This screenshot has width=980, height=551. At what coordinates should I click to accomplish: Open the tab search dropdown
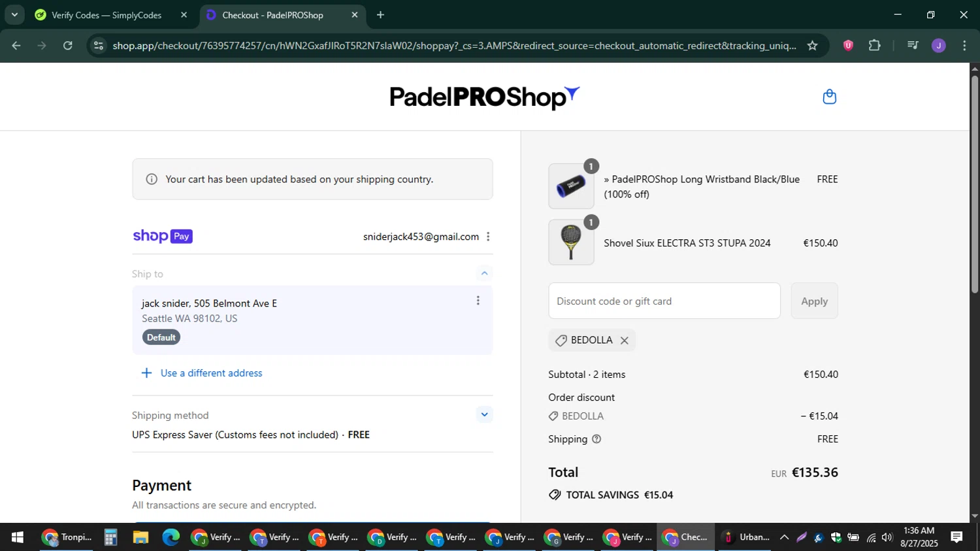(14, 15)
